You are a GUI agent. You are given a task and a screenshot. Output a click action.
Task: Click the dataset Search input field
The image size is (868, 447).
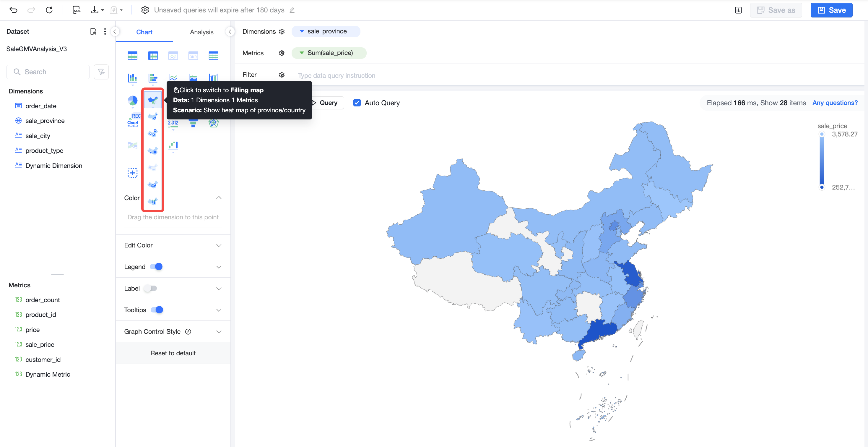tap(48, 72)
